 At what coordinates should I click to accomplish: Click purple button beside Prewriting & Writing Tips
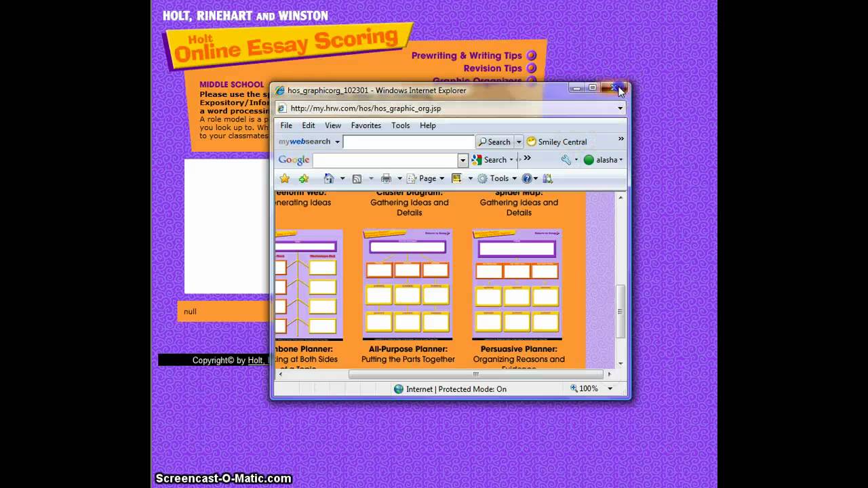532,56
